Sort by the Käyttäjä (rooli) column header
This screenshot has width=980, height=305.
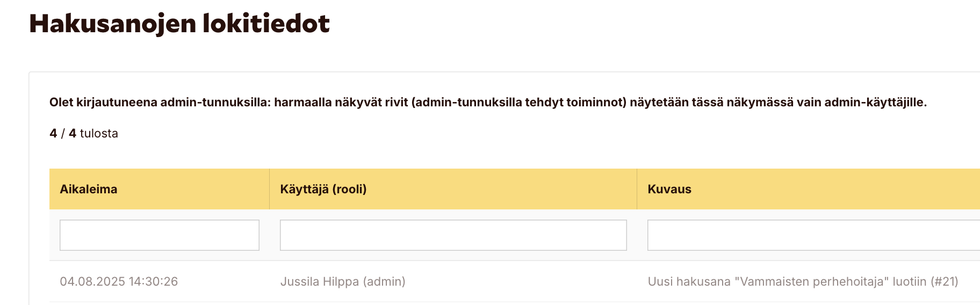[323, 189]
